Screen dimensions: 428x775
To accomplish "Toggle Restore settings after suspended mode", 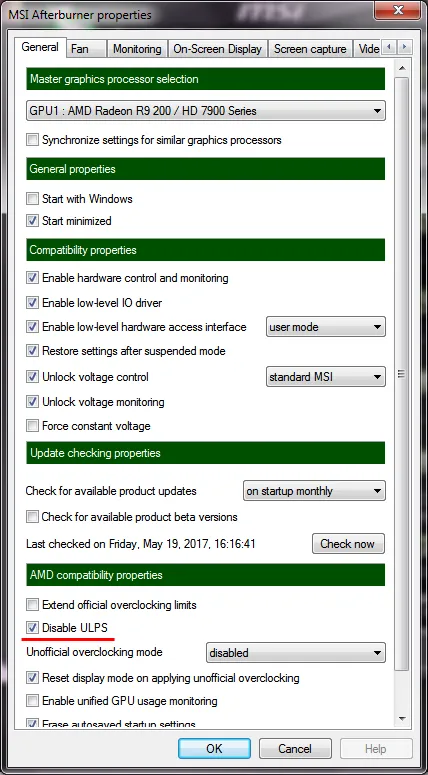I will point(32,351).
